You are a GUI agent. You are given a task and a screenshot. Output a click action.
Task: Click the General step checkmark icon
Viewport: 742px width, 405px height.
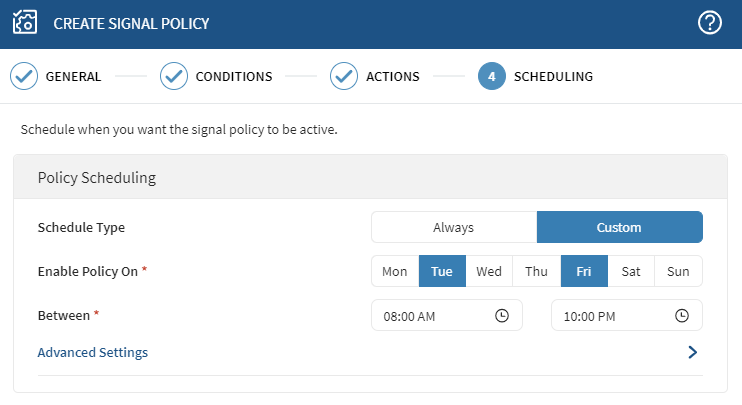pyautogui.click(x=24, y=76)
